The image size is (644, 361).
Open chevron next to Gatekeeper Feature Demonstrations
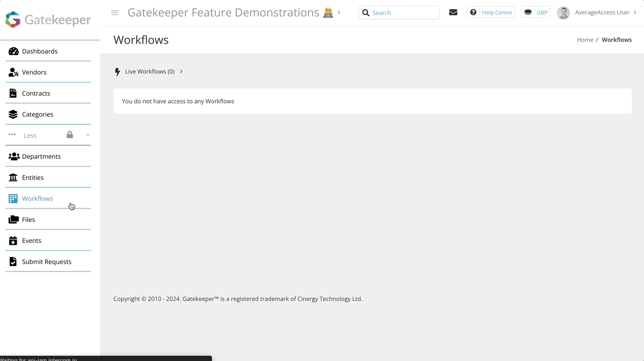339,12
